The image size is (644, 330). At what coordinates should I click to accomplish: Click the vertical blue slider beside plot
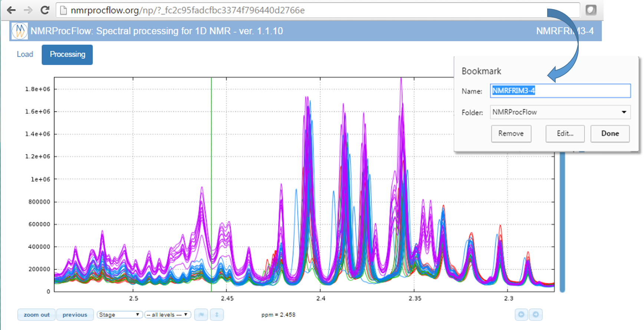(x=562, y=222)
